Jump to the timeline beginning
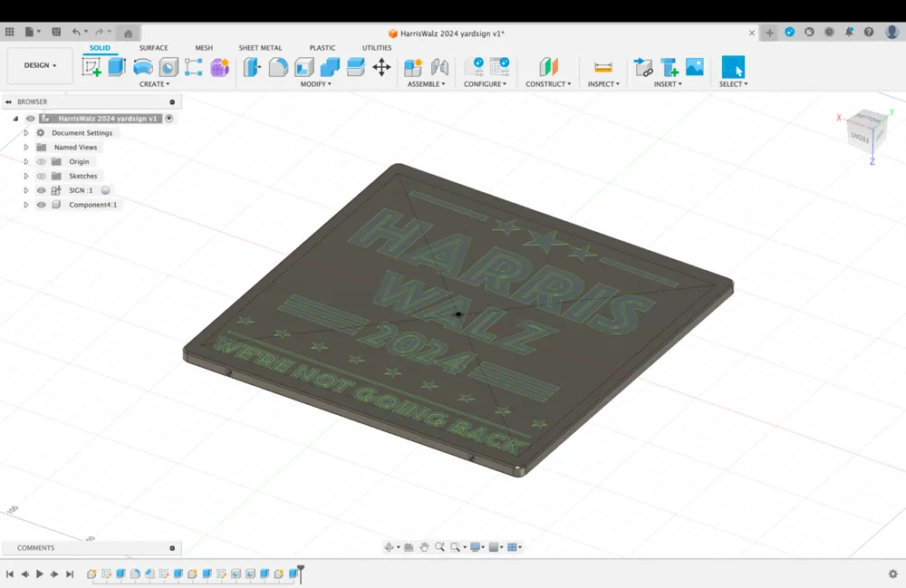Screen dimensions: 906x588 (9, 574)
